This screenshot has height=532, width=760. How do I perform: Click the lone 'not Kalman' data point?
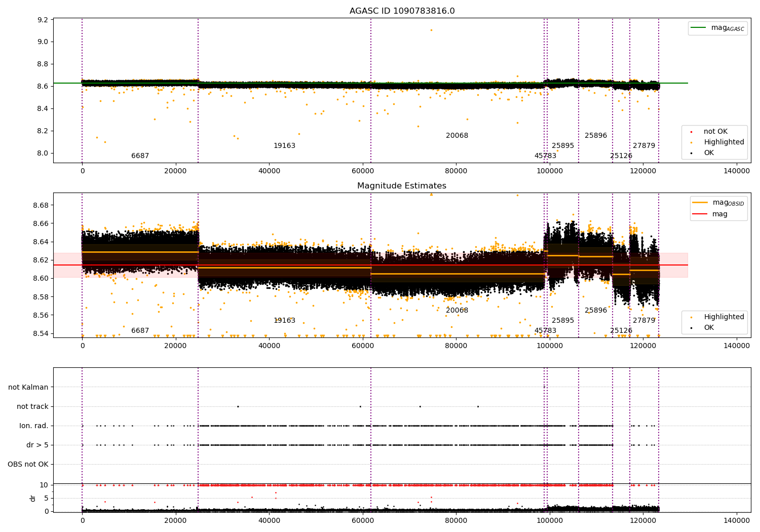544,387
